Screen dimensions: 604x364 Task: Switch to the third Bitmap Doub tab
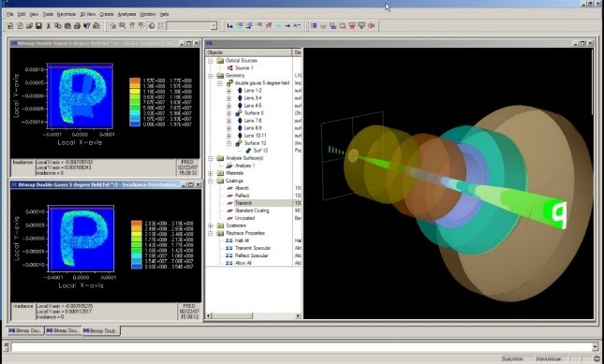(101, 330)
